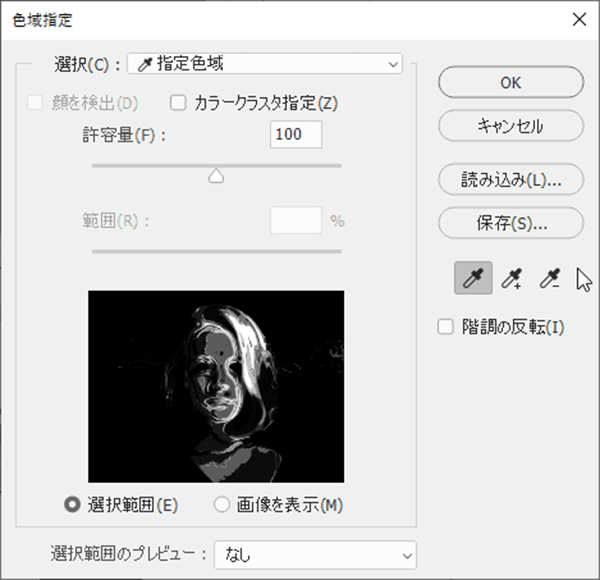This screenshot has width=600, height=580.
Task: Click the 保存(S)... button
Action: pos(511,223)
